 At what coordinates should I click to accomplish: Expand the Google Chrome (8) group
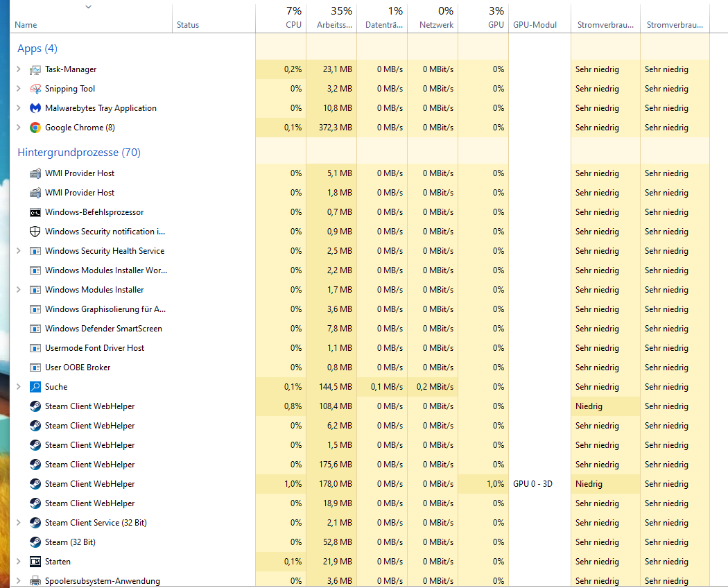coord(19,128)
